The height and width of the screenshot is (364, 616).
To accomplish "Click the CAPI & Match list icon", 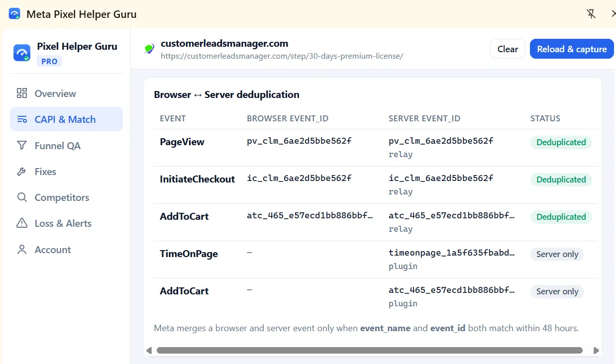I will pos(22,119).
